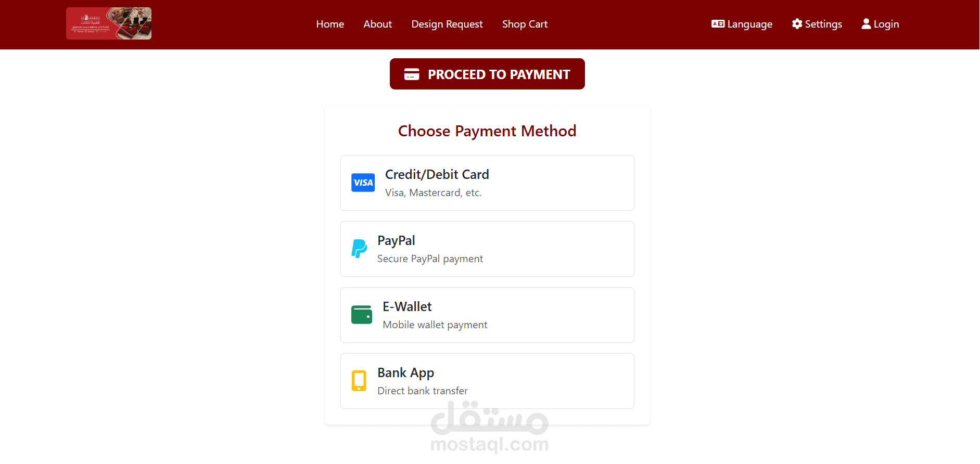This screenshot has height=464, width=980.
Task: Navigate to Design Request
Action: tap(447, 24)
